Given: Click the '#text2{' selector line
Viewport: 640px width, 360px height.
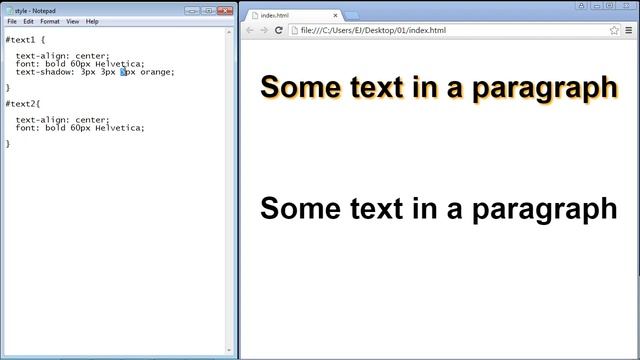Looking at the screenshot, I should [x=23, y=104].
